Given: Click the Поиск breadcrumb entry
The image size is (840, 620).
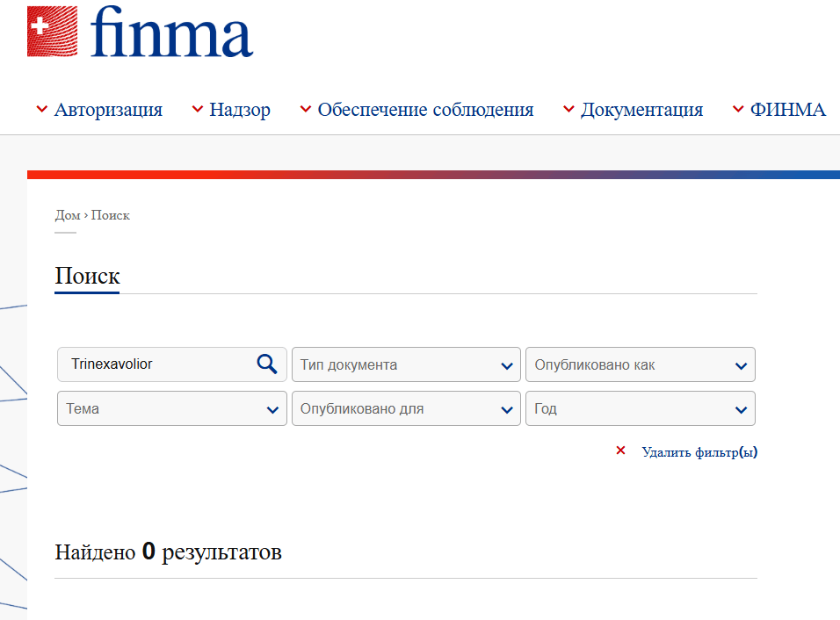Looking at the screenshot, I should coord(112,214).
